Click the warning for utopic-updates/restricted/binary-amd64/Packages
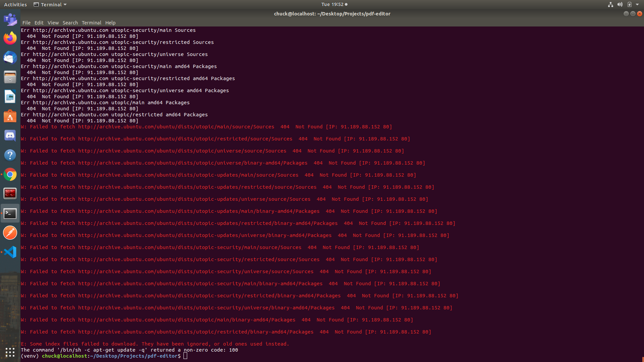 pos(238,223)
